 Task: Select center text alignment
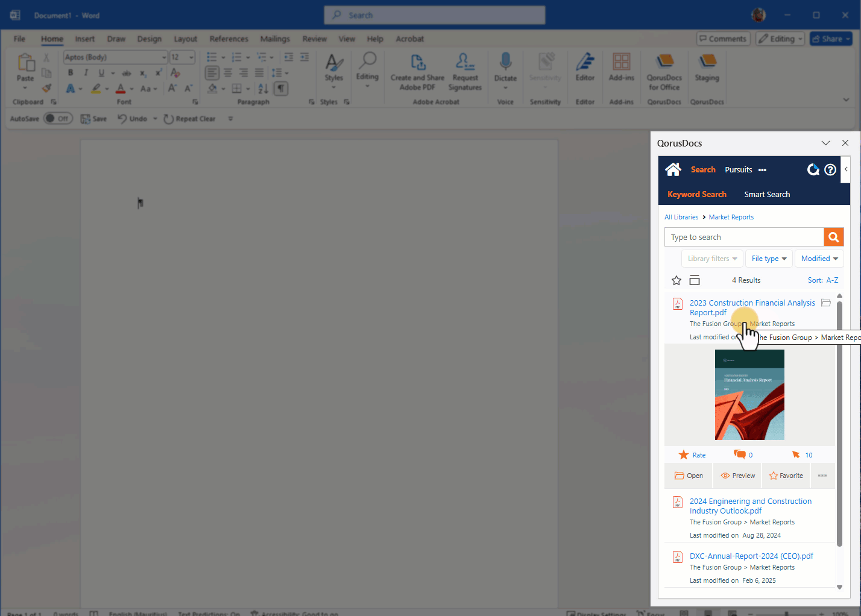(228, 73)
